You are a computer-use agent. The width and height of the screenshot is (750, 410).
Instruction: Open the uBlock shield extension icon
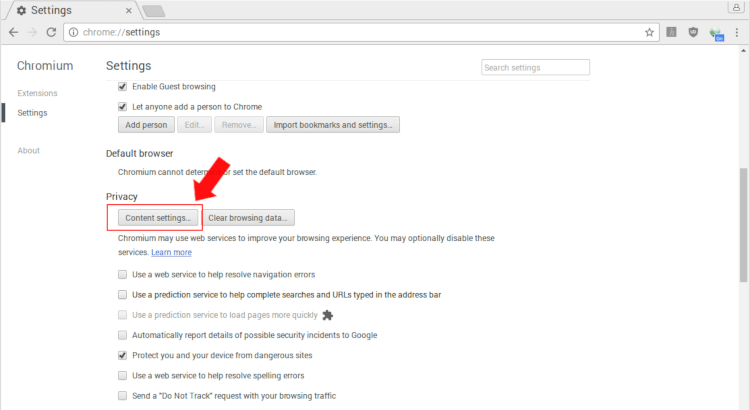click(x=693, y=32)
